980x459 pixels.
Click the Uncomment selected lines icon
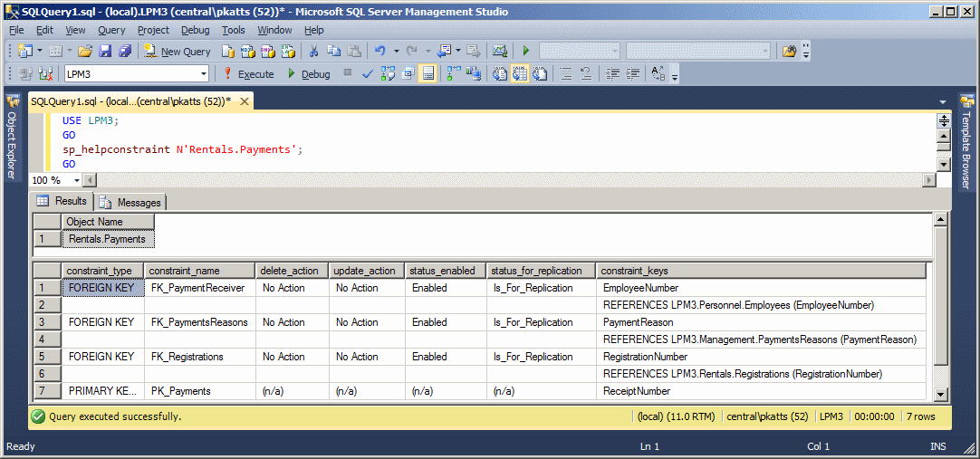pos(586,74)
